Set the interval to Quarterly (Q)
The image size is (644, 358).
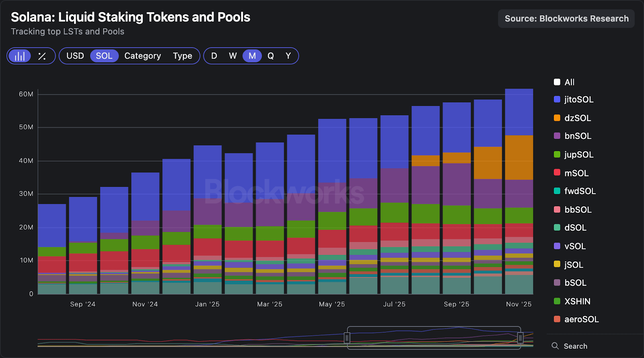271,56
